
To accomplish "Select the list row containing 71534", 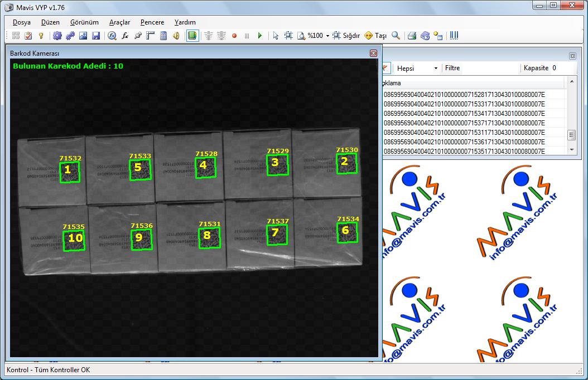I will pos(473,113).
